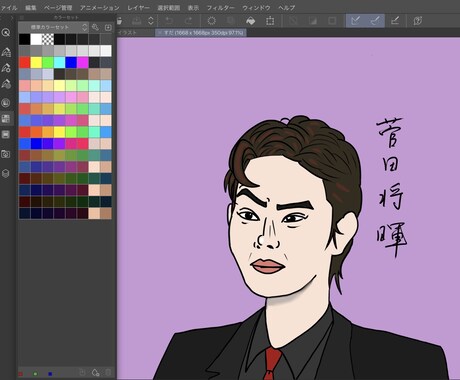Toggle the selection border display icon
This screenshot has width=460, height=380.
click(x=332, y=21)
